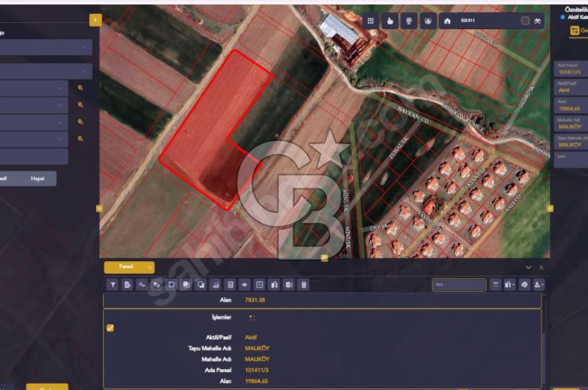Expand the topmost dropdown in left panel
Viewport: 588px width, 390px height.
[45, 48]
